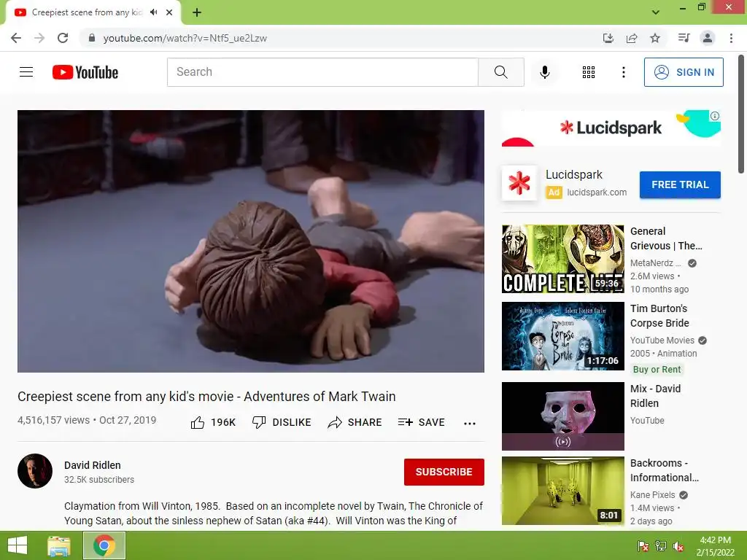The image size is (747, 560).
Task: Bookmark this page with the star icon
Action: click(x=655, y=38)
